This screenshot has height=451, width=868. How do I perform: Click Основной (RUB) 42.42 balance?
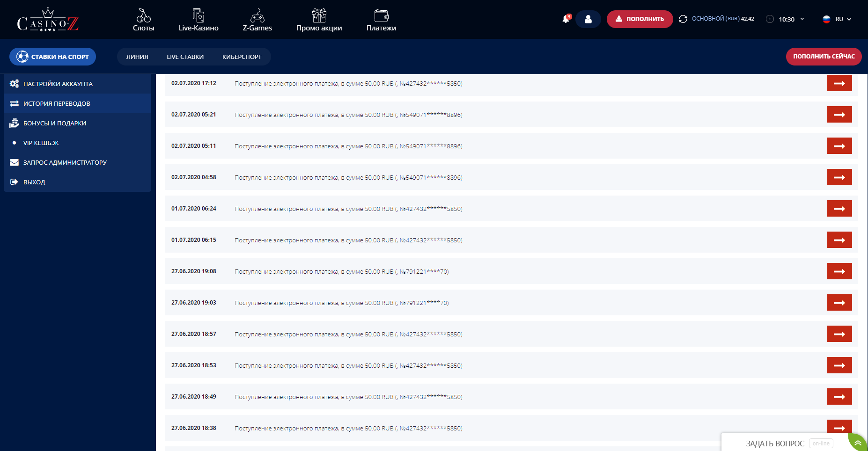pos(723,19)
